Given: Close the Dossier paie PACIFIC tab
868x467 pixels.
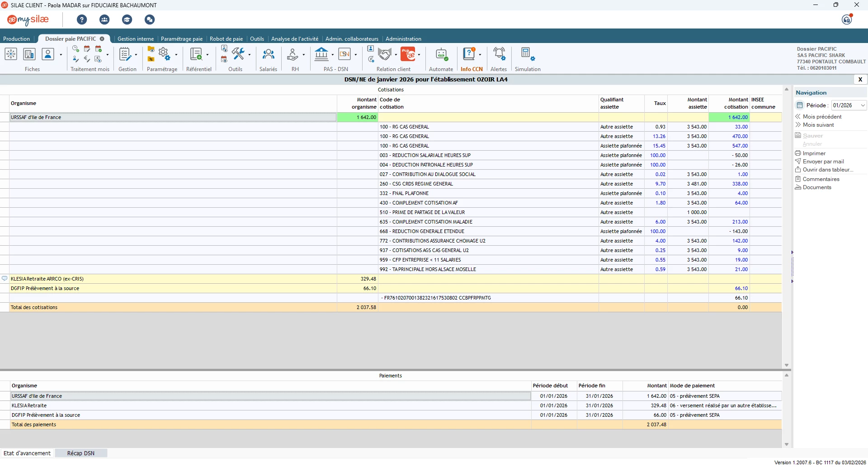Looking at the screenshot, I should [102, 39].
